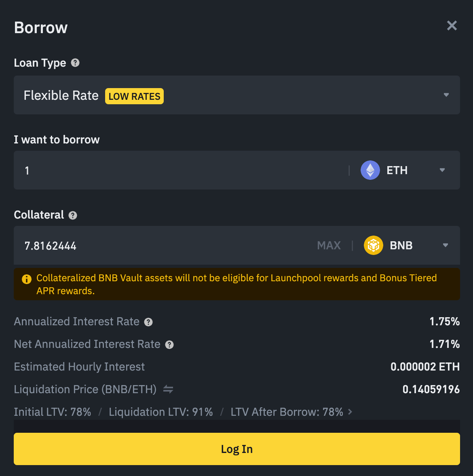
Task: Click the Annualized Interest Rate help icon
Action: [x=148, y=322]
